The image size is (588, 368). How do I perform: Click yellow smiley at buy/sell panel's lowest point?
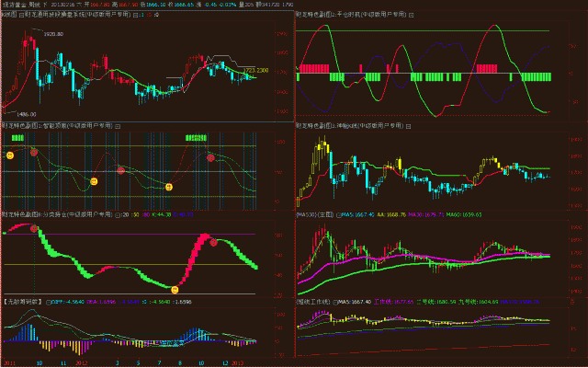[175, 290]
